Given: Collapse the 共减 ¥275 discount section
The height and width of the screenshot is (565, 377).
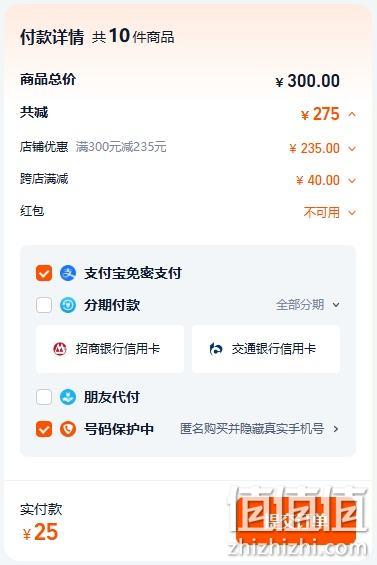Looking at the screenshot, I should coord(352,115).
